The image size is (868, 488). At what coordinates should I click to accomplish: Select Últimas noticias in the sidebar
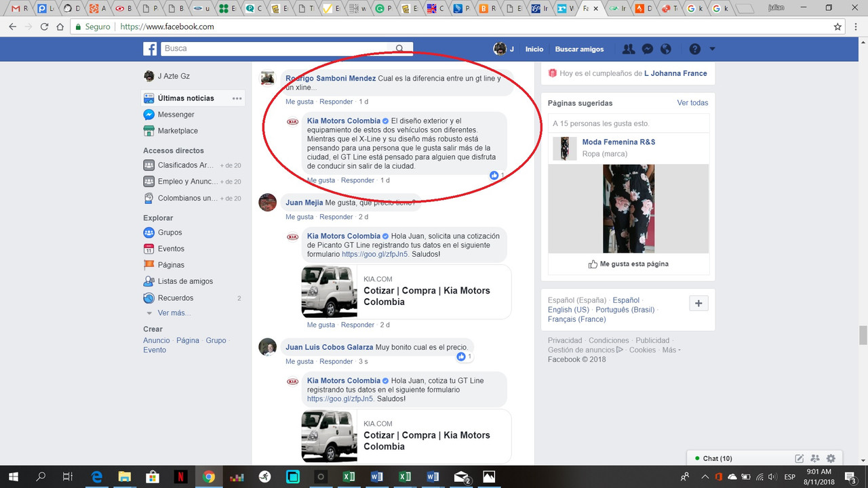[186, 98]
